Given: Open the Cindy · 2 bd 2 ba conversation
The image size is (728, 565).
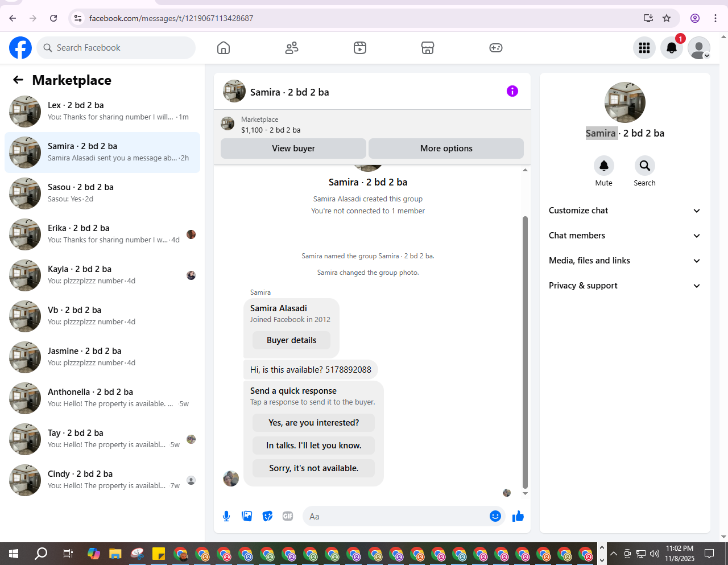Looking at the screenshot, I should [x=102, y=480].
